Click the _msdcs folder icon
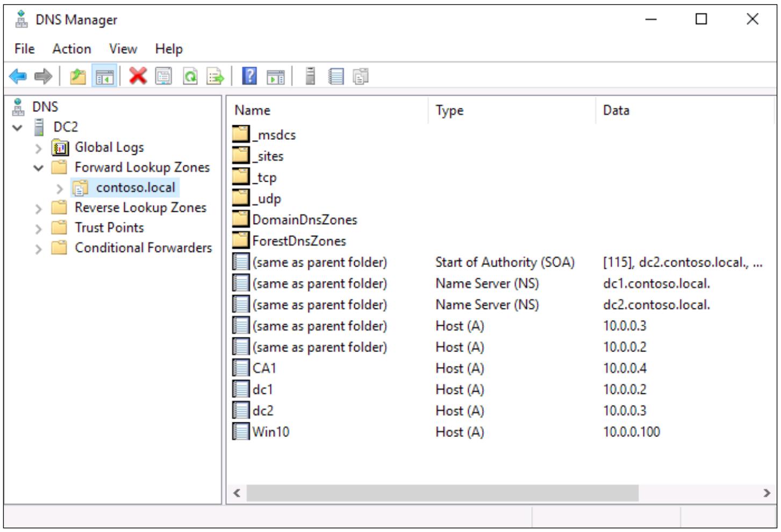781x532 pixels. coord(241,134)
